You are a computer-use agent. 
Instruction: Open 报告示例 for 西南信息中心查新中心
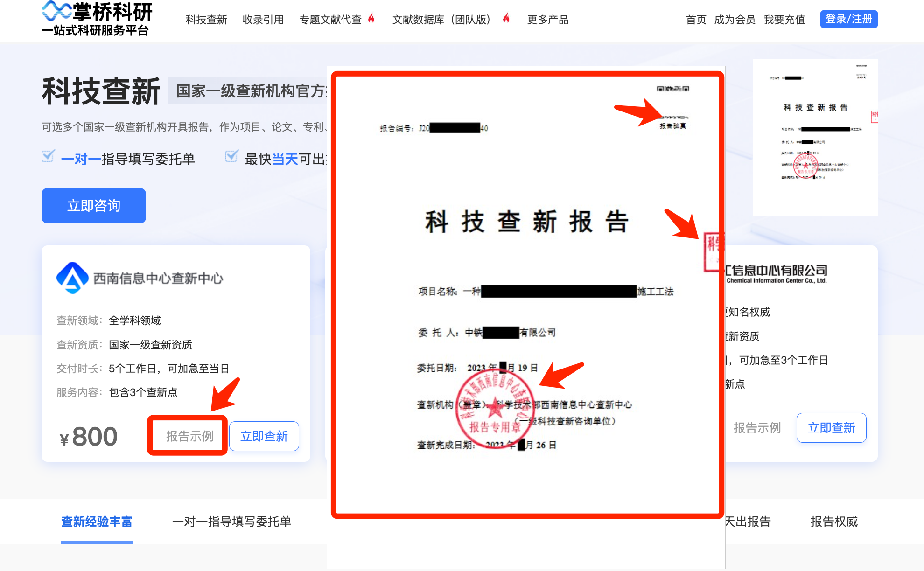(x=189, y=436)
